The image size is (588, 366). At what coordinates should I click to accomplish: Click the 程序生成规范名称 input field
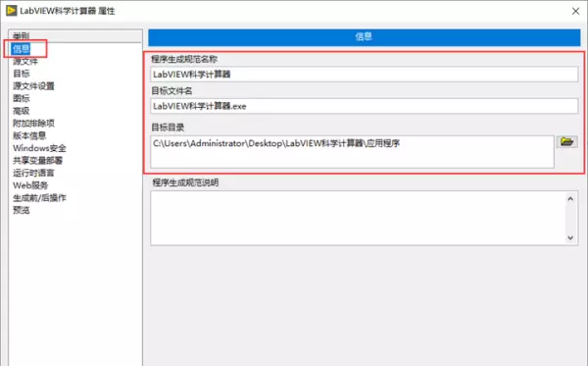pos(365,75)
